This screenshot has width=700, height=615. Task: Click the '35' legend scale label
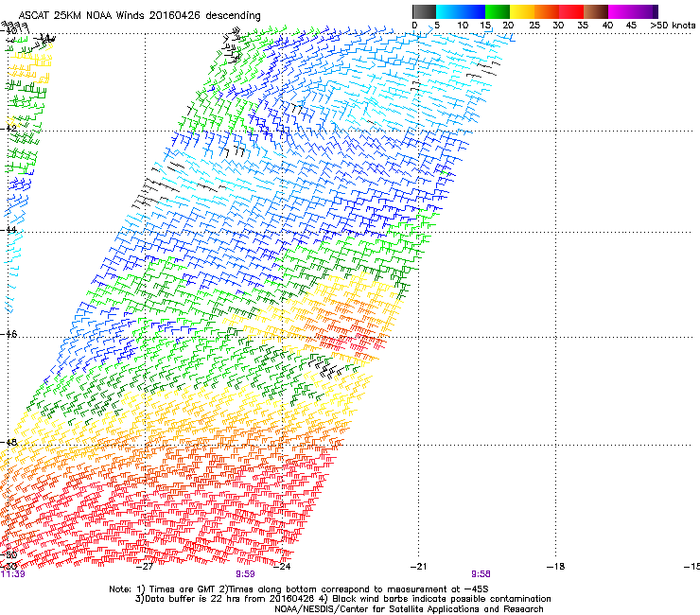583,26
